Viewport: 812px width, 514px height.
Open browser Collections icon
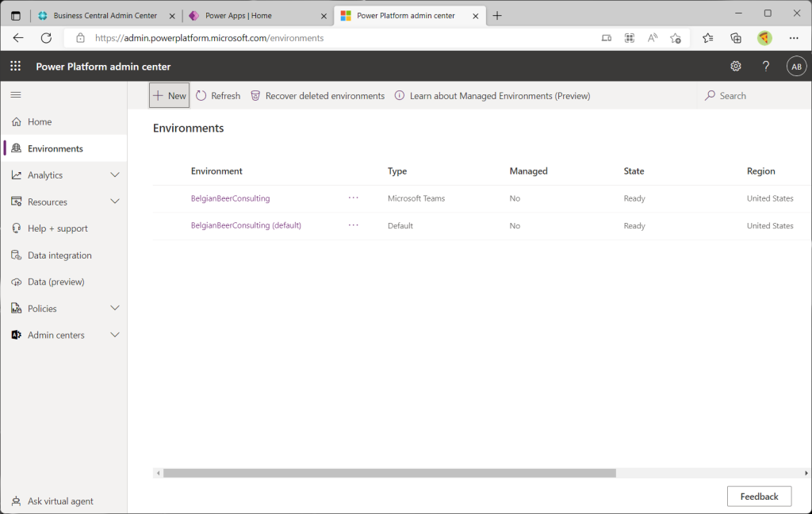point(735,38)
